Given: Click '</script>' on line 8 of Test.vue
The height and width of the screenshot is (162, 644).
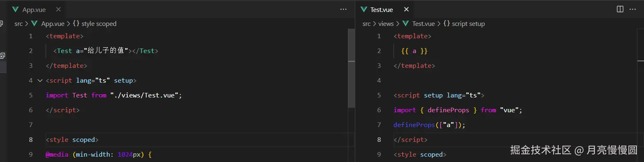Looking at the screenshot, I should 410,140.
